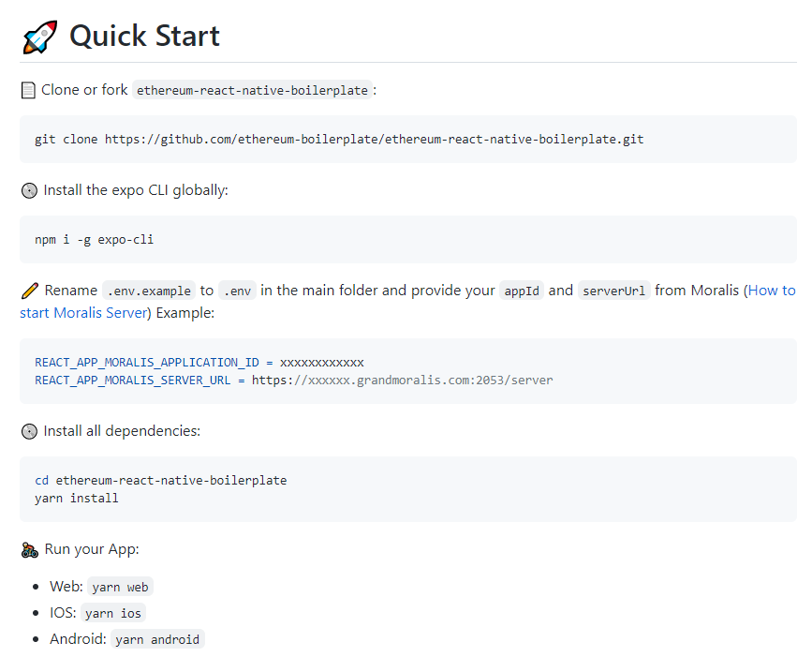Click the pencil emoji before Rename

30,291
